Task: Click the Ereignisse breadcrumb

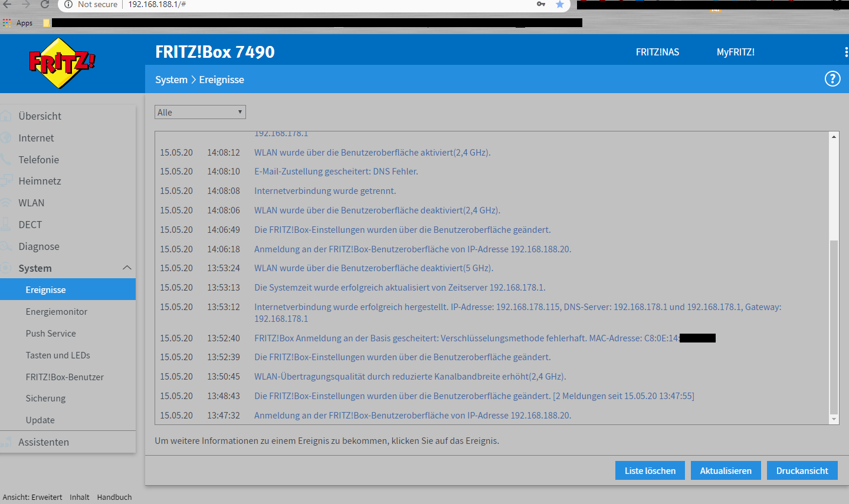Action: coord(221,80)
